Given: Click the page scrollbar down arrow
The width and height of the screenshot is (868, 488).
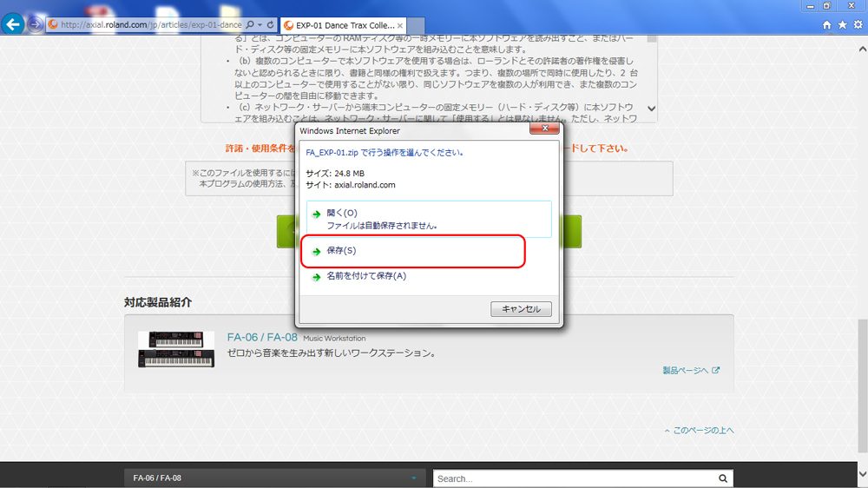Looking at the screenshot, I should coord(863,473).
